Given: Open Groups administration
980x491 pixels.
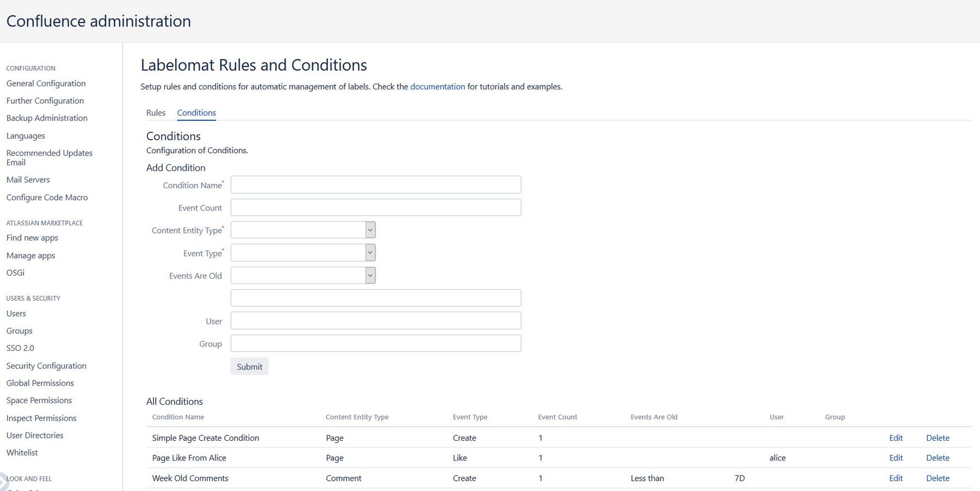Looking at the screenshot, I should tap(19, 331).
